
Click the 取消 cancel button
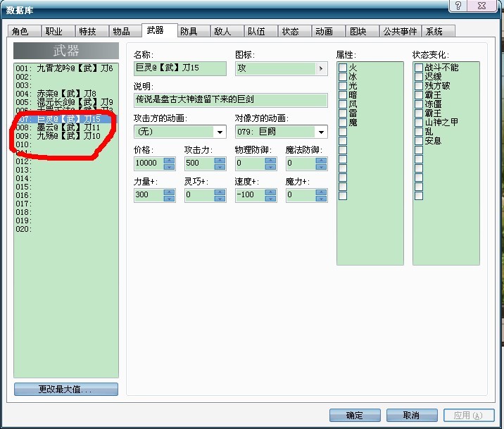412,415
